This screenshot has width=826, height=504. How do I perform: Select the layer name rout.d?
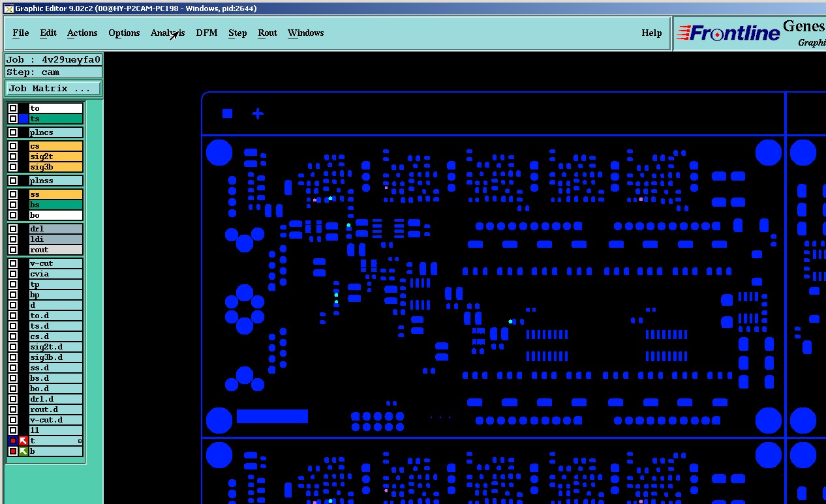point(56,409)
